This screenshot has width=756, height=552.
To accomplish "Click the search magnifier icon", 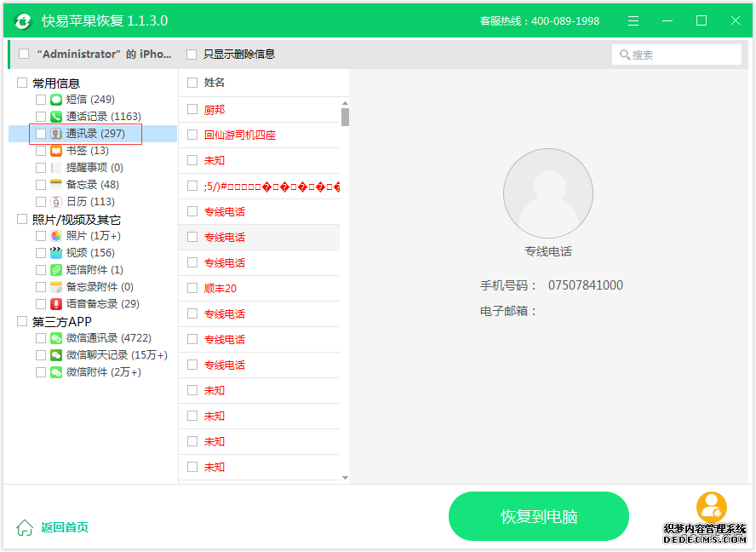I will (625, 55).
